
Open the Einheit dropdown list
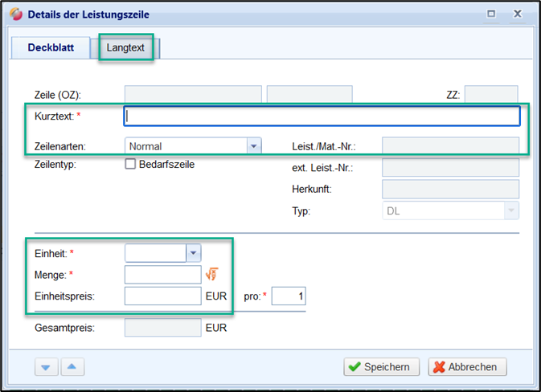click(193, 253)
